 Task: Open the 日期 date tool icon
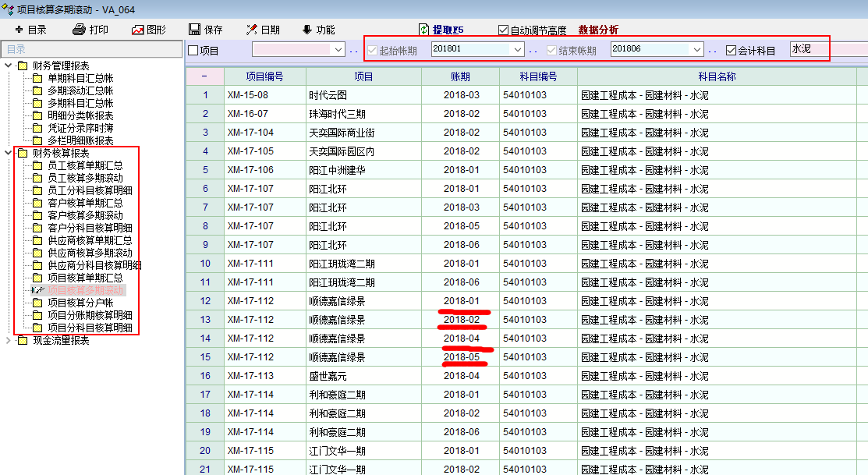pyautogui.click(x=252, y=30)
